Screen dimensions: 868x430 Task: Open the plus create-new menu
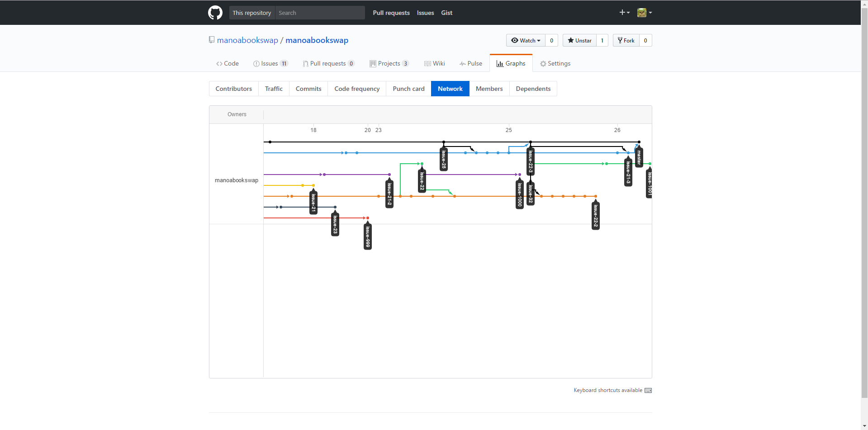tap(625, 13)
